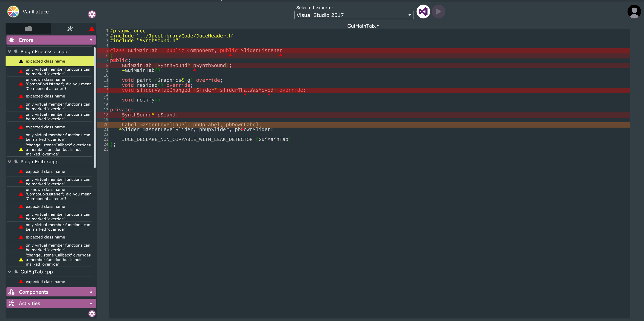
Task: Expand the Components panel arrow
Action: coord(91,292)
